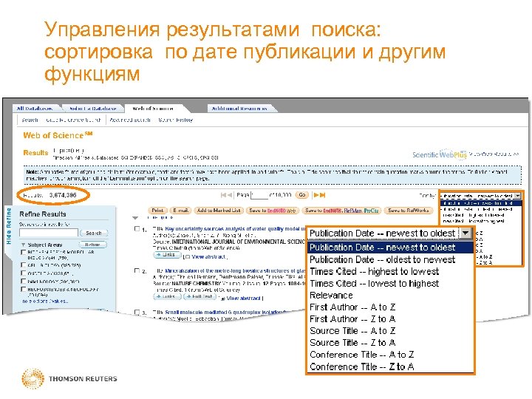
Task: Switch to the All Databases tab
Action: pyautogui.click(x=35, y=109)
